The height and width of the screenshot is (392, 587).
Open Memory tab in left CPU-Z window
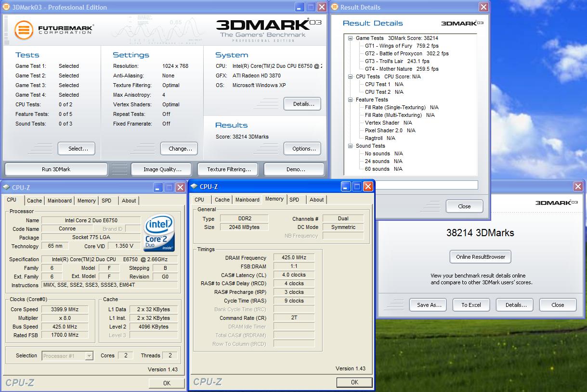(87, 201)
